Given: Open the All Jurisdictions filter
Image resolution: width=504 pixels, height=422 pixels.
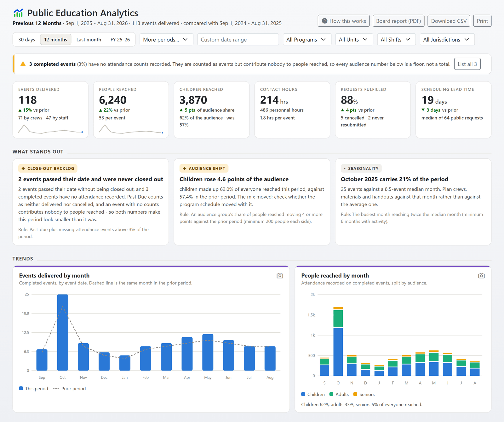Looking at the screenshot, I should click(447, 40).
